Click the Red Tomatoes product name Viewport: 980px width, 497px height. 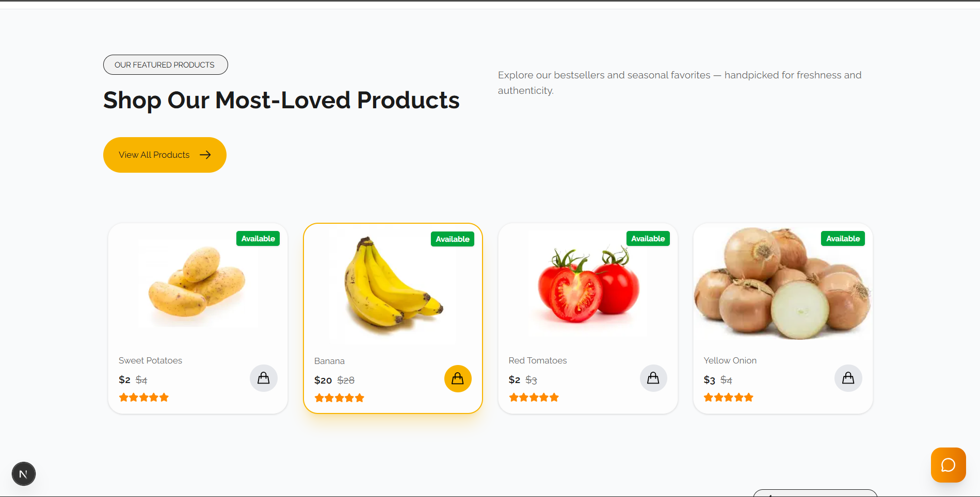538,360
